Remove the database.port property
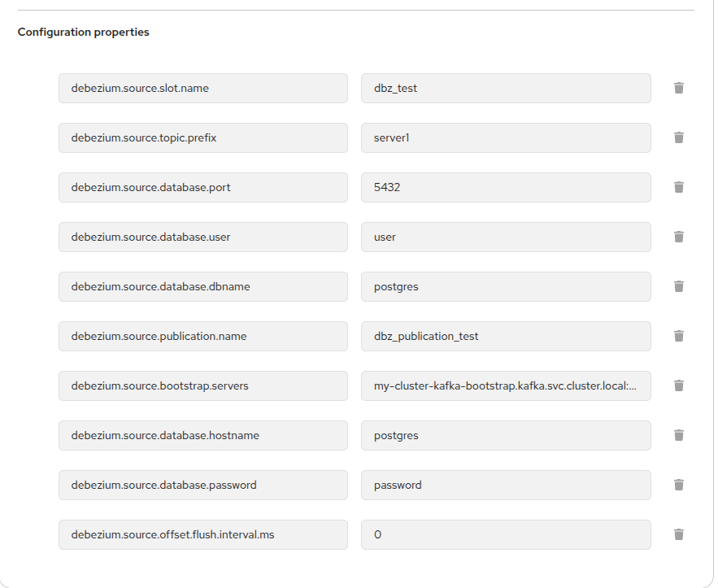Viewport: 718px width, 588px height. (x=679, y=187)
